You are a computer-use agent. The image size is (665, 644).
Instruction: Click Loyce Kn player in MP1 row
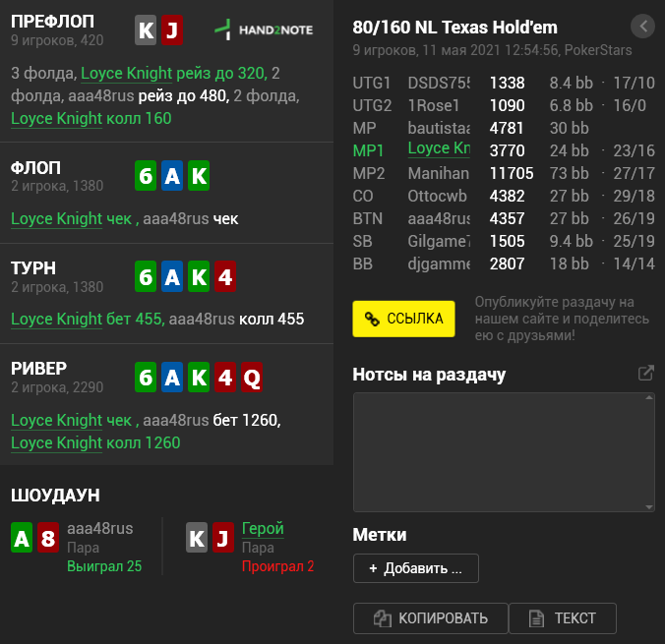[x=439, y=148]
